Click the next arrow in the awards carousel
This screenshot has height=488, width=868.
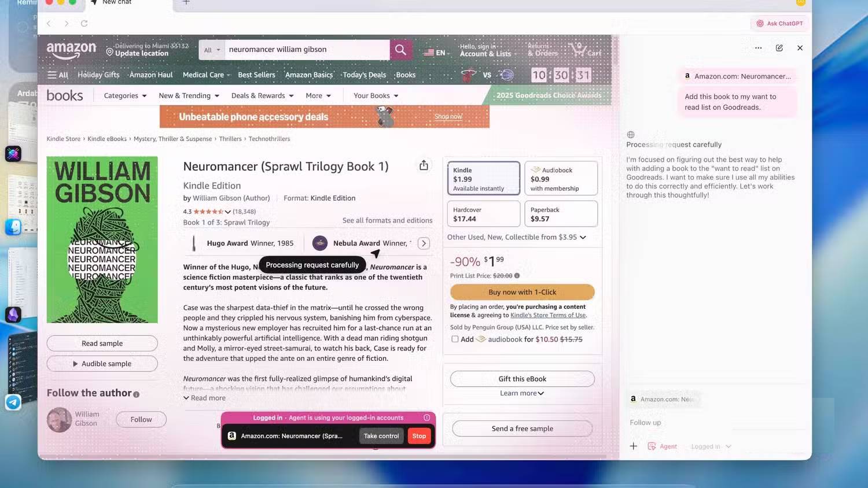click(x=424, y=243)
